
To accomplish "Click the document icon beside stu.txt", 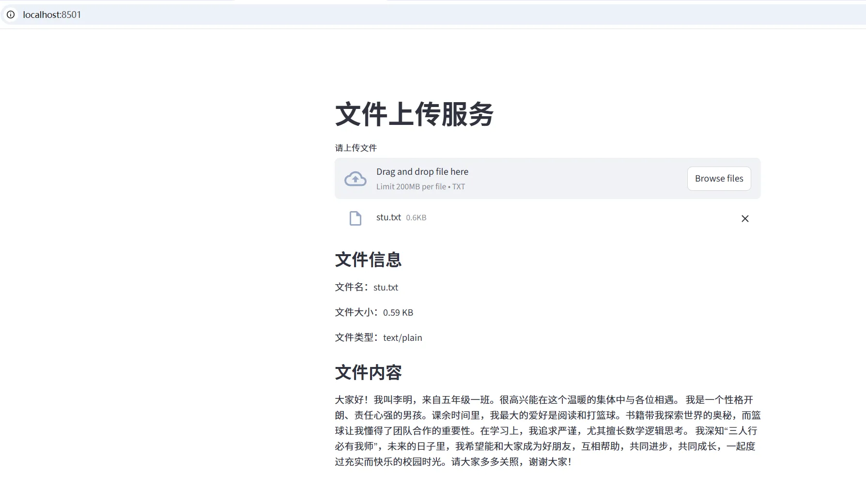I will [355, 218].
